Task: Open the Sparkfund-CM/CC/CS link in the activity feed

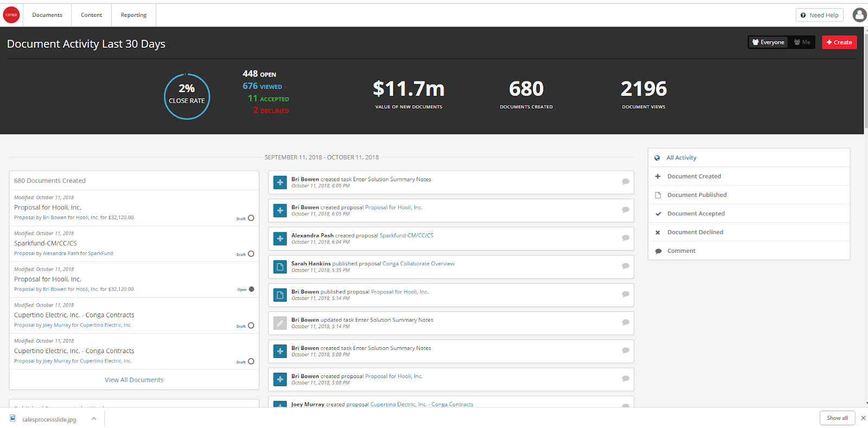Action: 406,235
